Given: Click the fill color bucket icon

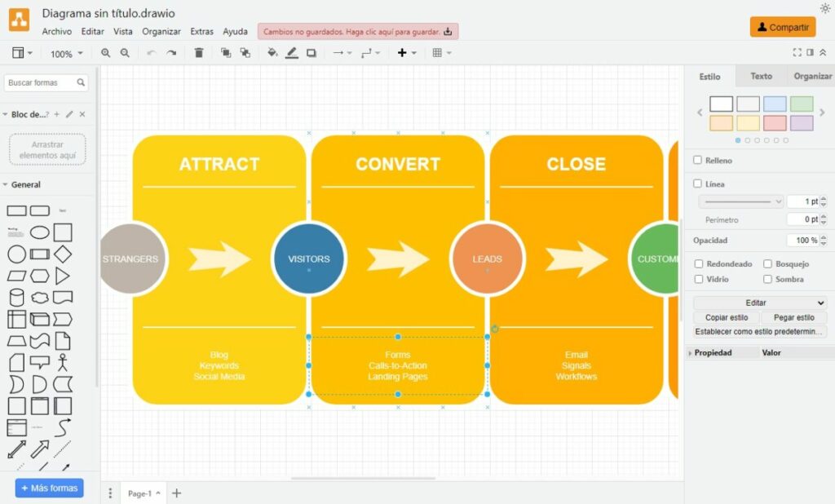Looking at the screenshot, I should (x=272, y=53).
